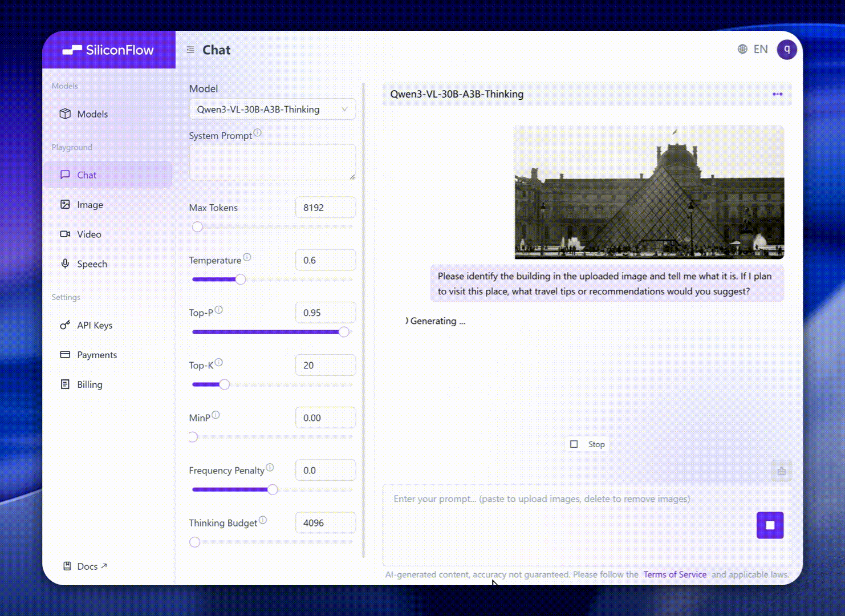
Task: Open the uploaded Louvre pyramid image
Action: click(649, 192)
